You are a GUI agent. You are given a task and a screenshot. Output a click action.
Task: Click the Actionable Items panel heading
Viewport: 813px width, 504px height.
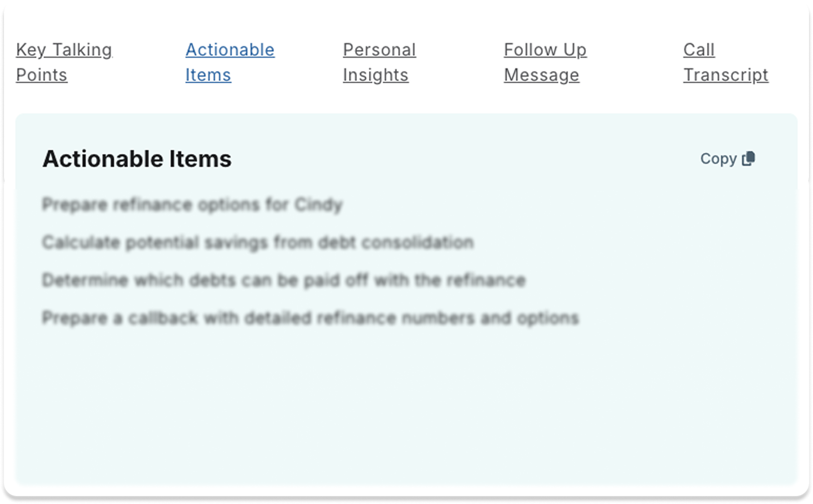pos(137,159)
